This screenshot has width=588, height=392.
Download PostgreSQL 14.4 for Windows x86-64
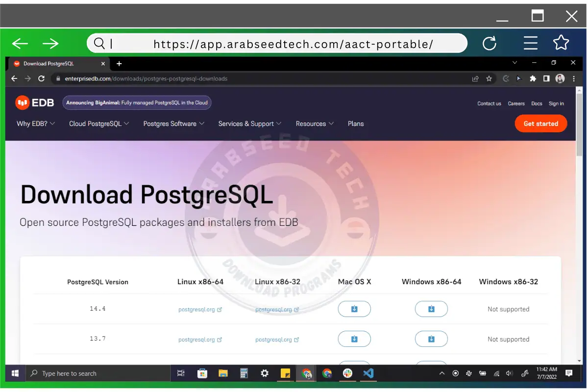tap(431, 309)
